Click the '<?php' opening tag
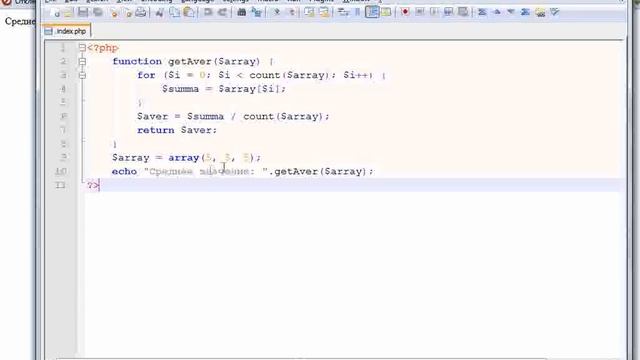 (102, 48)
